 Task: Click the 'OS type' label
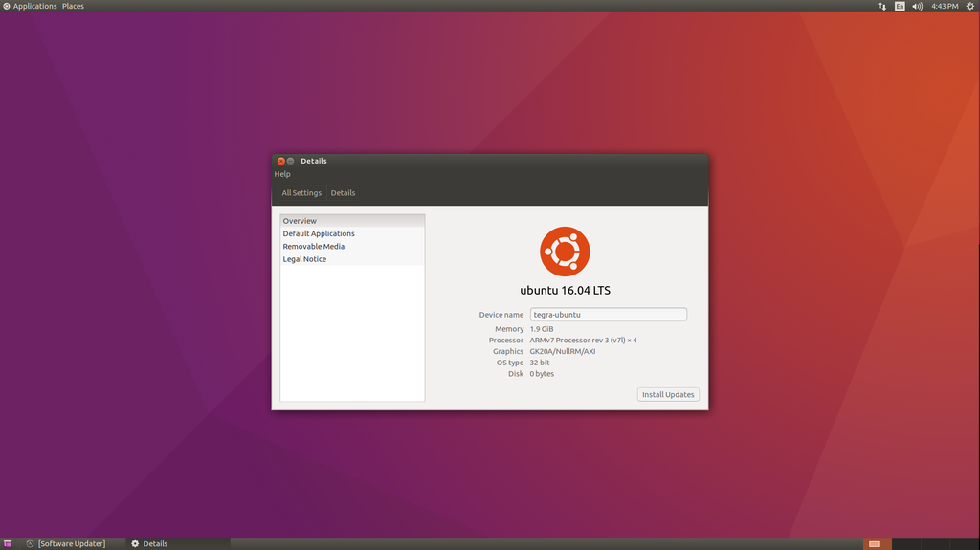[x=510, y=363]
